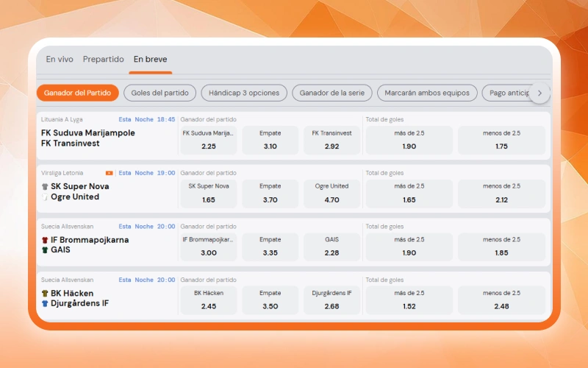Choose Marcarán ambos equipos filter

click(427, 93)
